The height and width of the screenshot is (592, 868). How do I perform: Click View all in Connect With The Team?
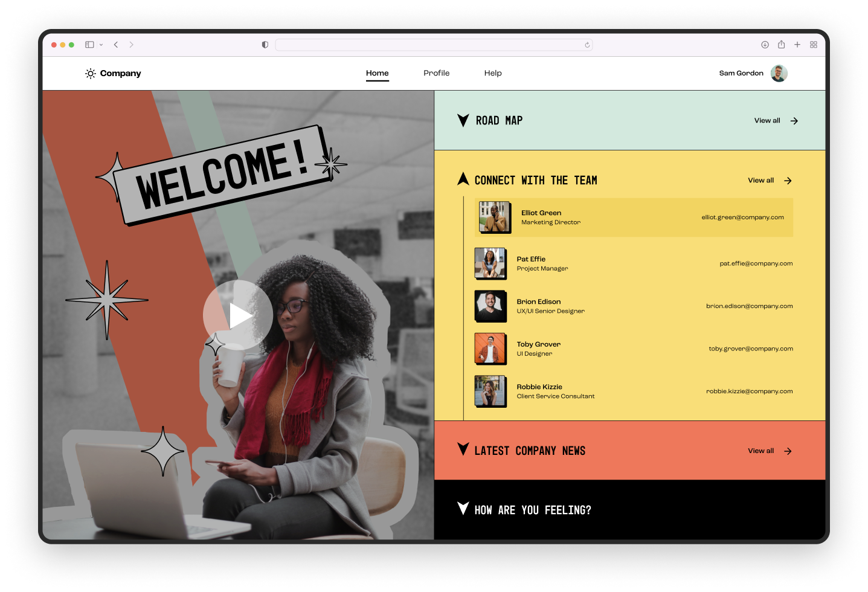(x=761, y=181)
